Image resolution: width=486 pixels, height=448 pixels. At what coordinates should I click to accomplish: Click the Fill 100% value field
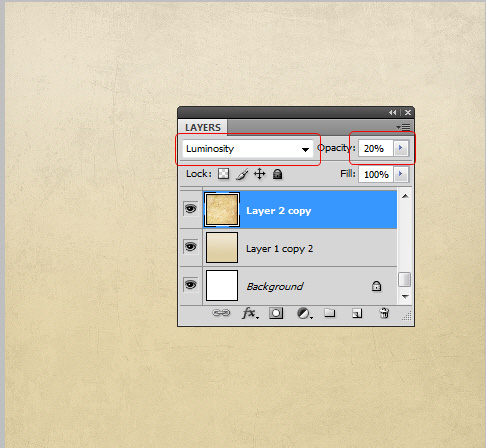(x=376, y=174)
